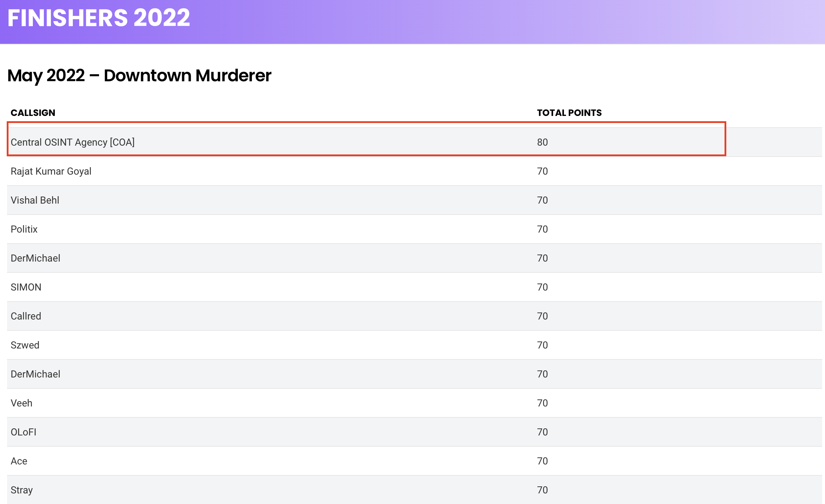
Task: Select the Vishal Behl entry
Action: [x=35, y=200]
